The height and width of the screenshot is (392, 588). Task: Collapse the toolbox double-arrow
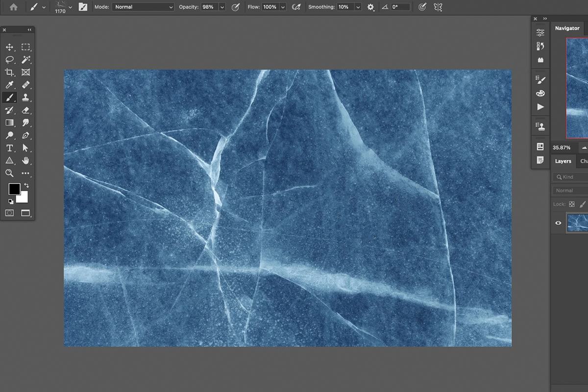tap(29, 30)
